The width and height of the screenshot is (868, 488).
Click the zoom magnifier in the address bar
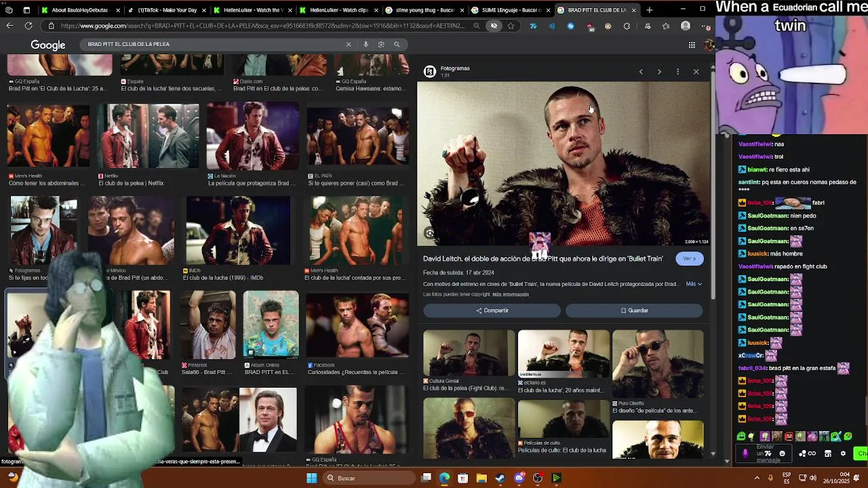point(477,26)
